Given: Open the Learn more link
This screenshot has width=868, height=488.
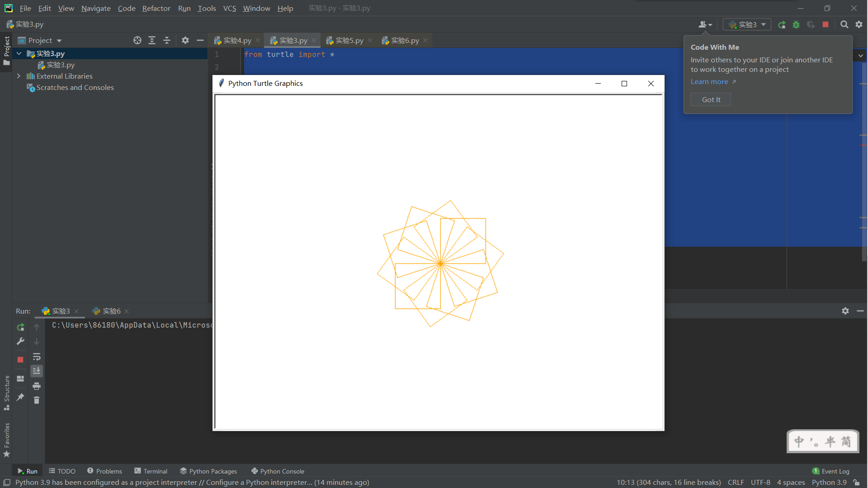Looking at the screenshot, I should point(709,82).
